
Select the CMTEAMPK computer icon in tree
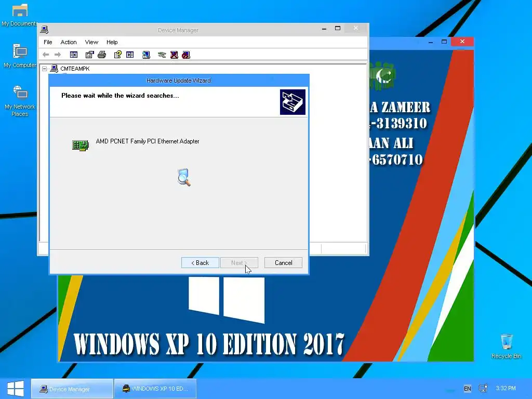pos(54,69)
